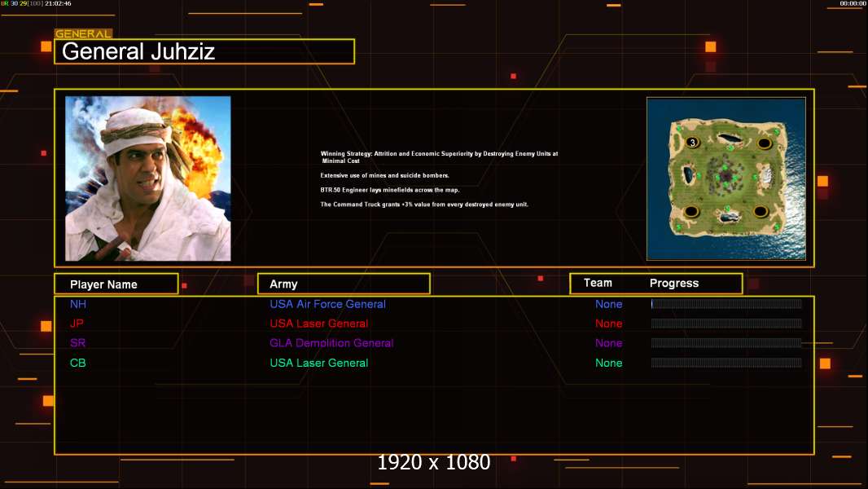Click the start position 3 marker on map

tap(692, 143)
